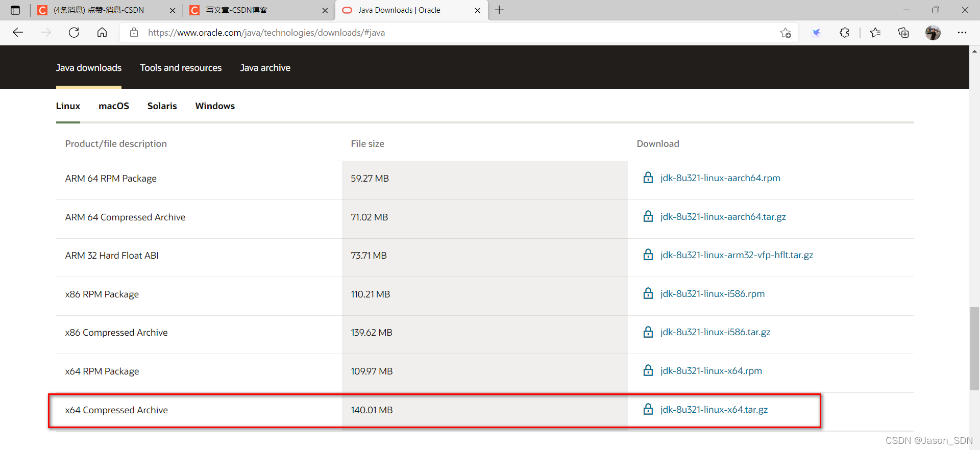The height and width of the screenshot is (450, 980).
Task: Go to the browser home page
Action: tap(102, 33)
